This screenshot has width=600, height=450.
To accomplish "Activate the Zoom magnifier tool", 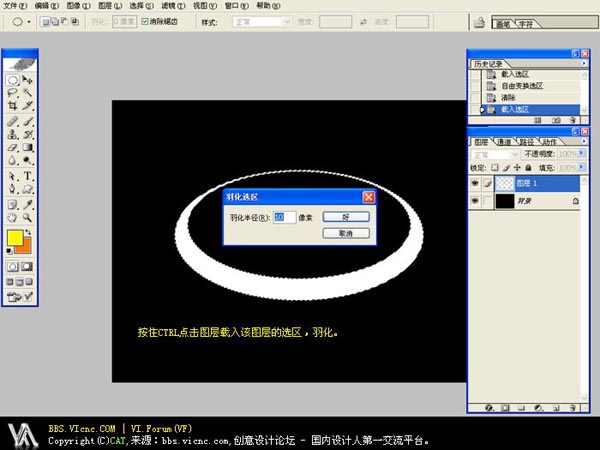I will [x=28, y=216].
